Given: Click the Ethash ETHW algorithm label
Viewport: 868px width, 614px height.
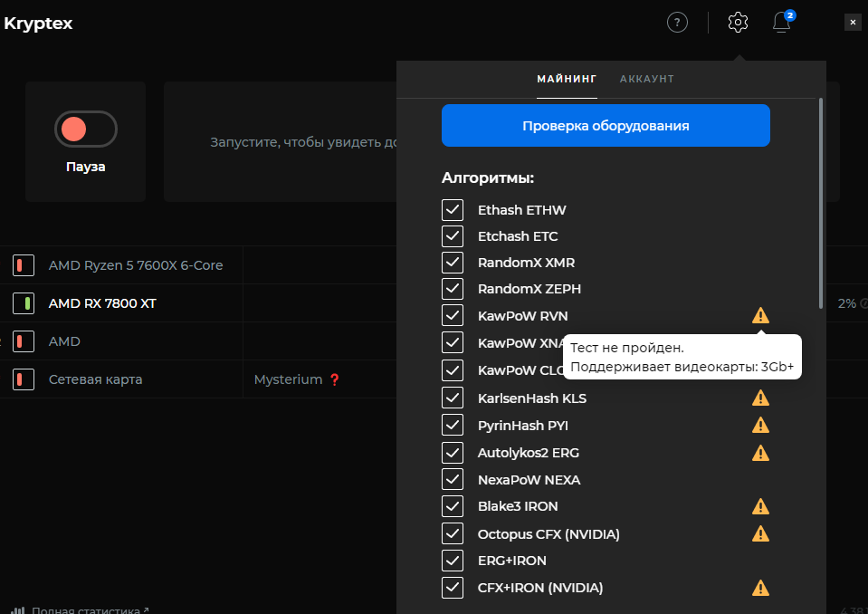Looking at the screenshot, I should tap(521, 210).
